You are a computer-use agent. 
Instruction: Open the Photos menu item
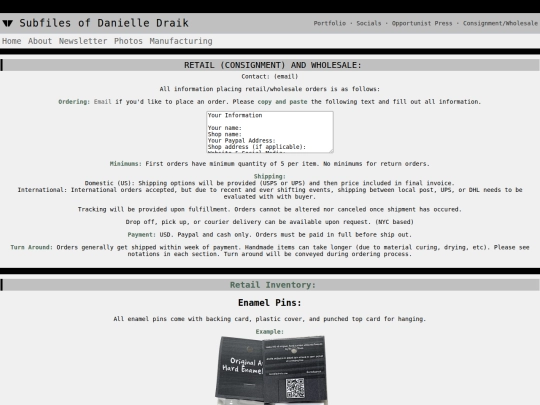coord(128,41)
